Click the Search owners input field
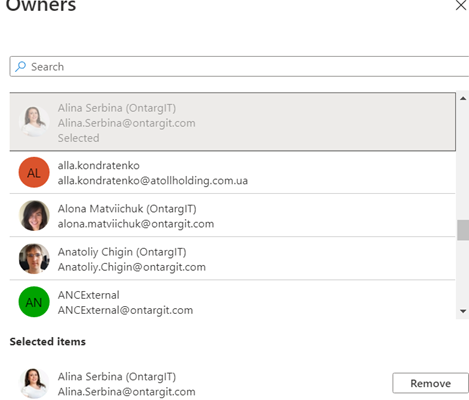Image resolution: width=469 pixels, height=400 pixels. (239, 67)
